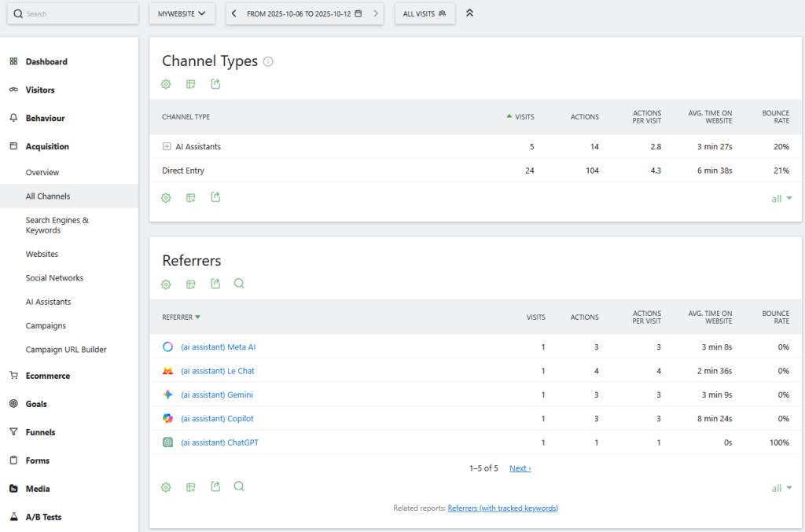Open the ALL VISITS segment selector
The height and width of the screenshot is (532, 805).
click(425, 13)
